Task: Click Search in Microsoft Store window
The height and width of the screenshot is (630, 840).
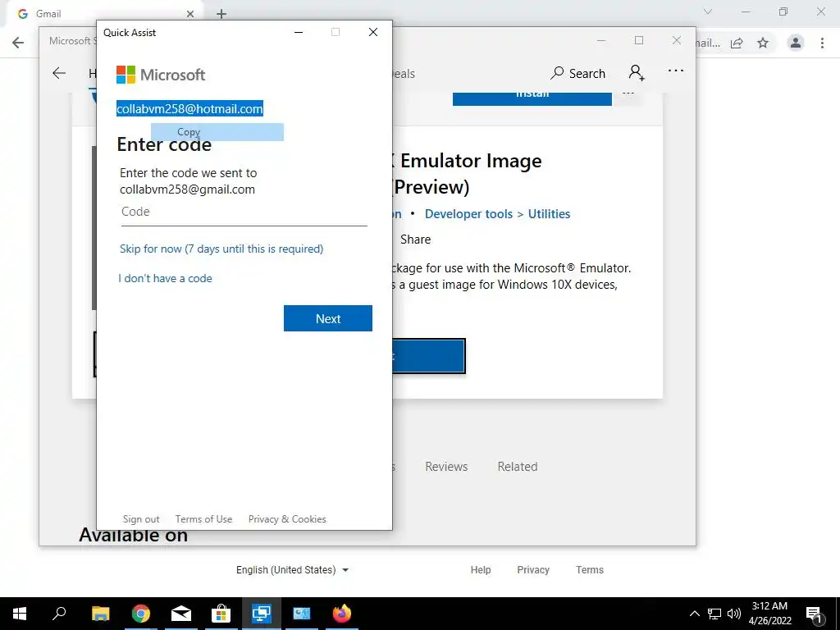Action: coord(577,73)
